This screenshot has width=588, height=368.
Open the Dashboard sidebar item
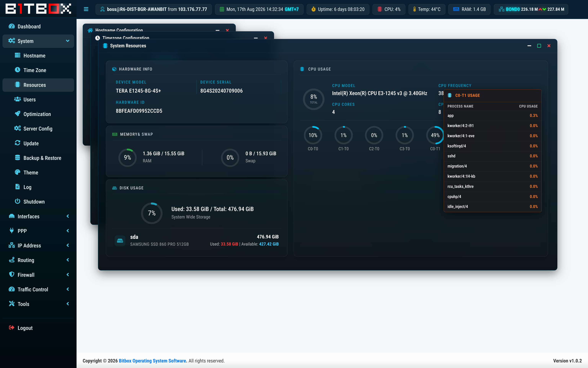[38, 26]
